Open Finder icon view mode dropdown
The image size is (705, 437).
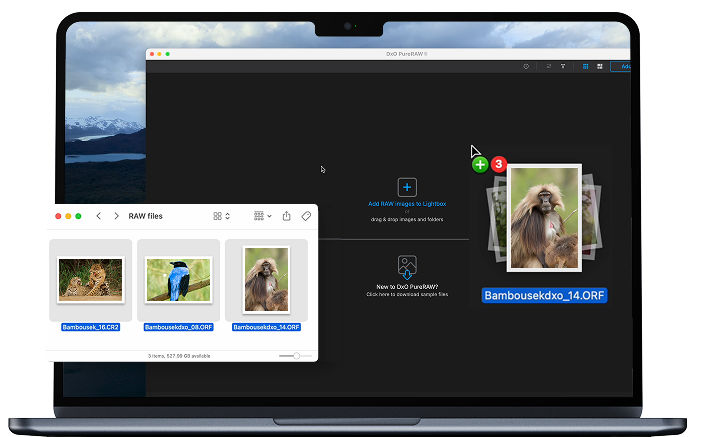[x=221, y=216]
